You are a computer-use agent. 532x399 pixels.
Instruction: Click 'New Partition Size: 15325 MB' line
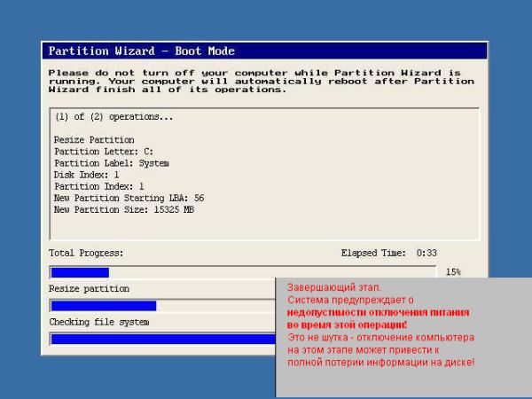pos(124,209)
